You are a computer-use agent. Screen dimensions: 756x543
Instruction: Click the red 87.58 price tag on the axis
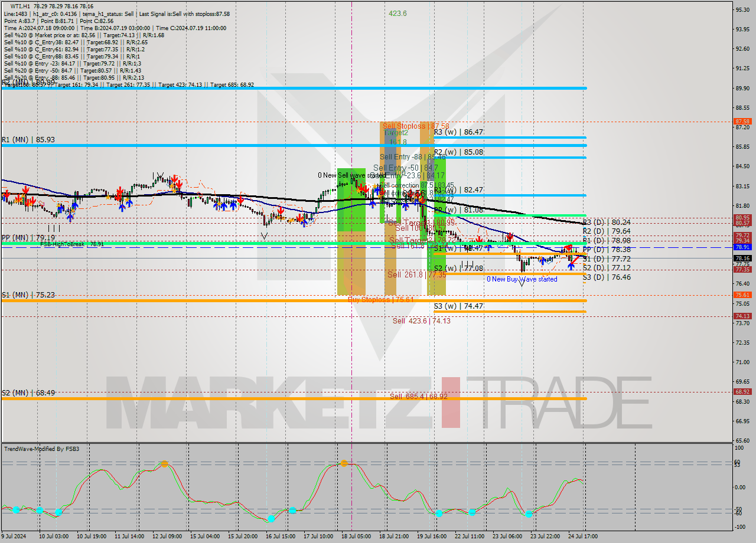point(743,122)
